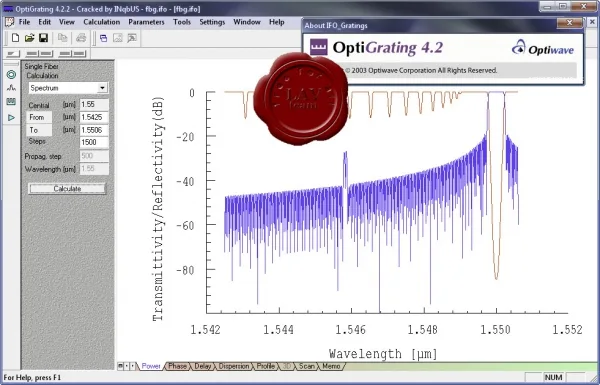
Task: Click the New file icon
Action: click(x=15, y=38)
